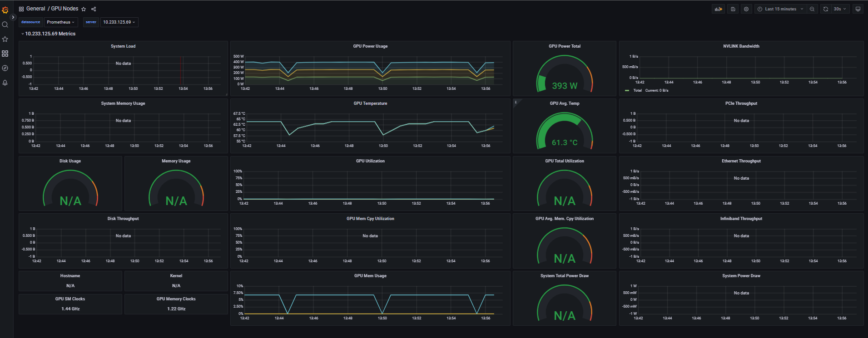Save the dashboard using the save icon
The image size is (868, 338).
click(x=733, y=9)
